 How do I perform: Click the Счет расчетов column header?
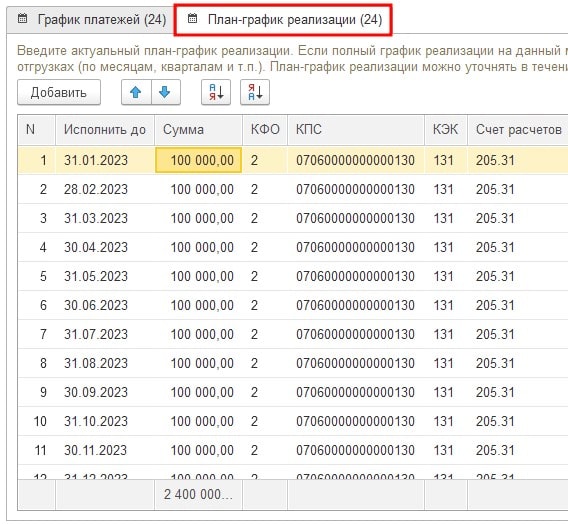pyautogui.click(x=518, y=130)
